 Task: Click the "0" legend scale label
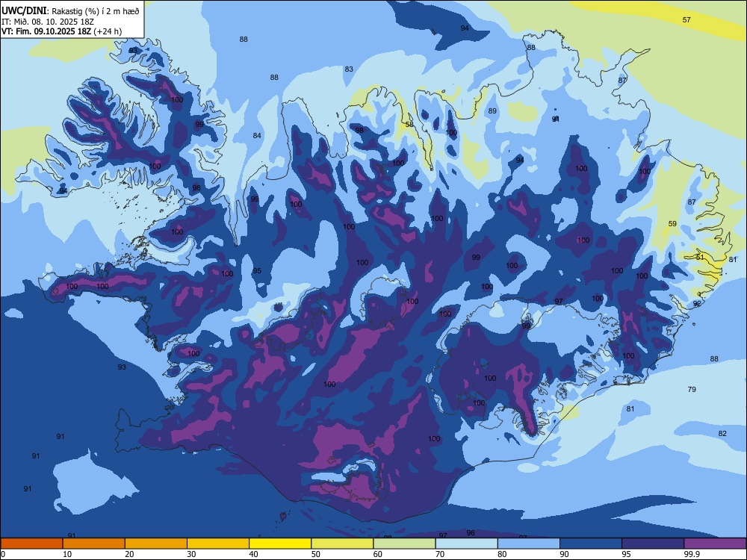(x=3, y=554)
